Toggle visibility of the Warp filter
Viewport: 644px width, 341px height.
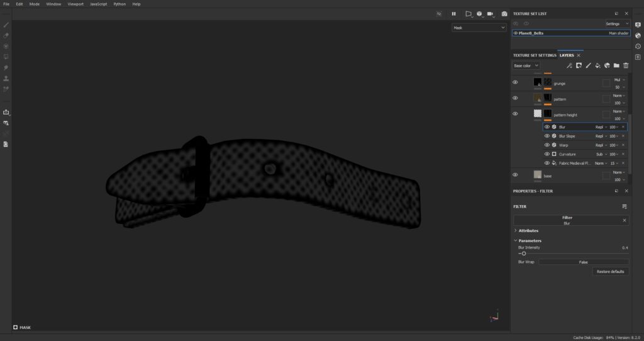click(x=547, y=145)
